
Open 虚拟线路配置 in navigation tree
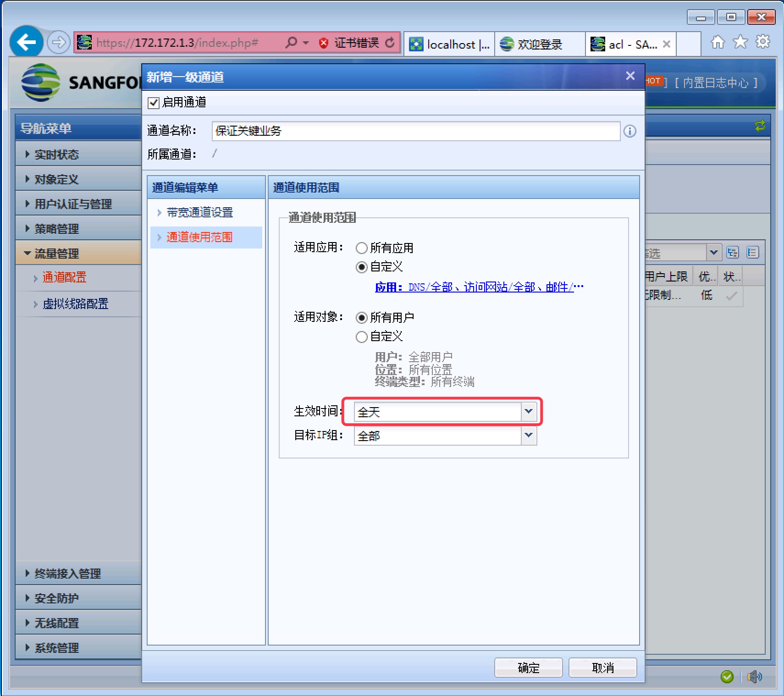[x=75, y=304]
